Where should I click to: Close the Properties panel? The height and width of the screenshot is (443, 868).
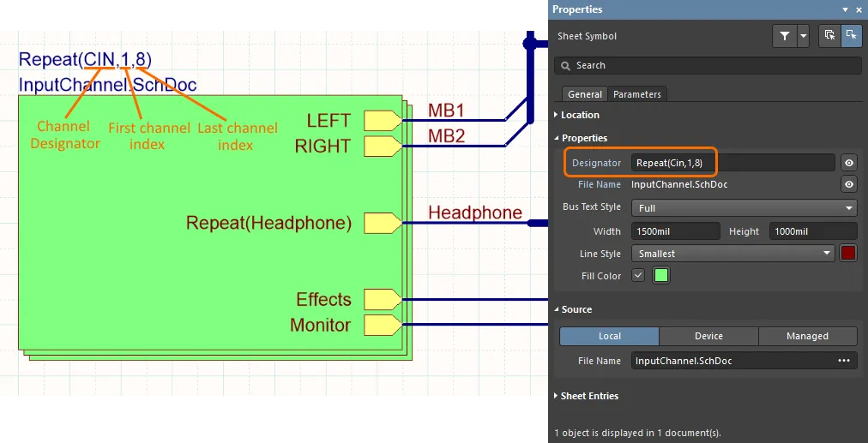(x=857, y=9)
